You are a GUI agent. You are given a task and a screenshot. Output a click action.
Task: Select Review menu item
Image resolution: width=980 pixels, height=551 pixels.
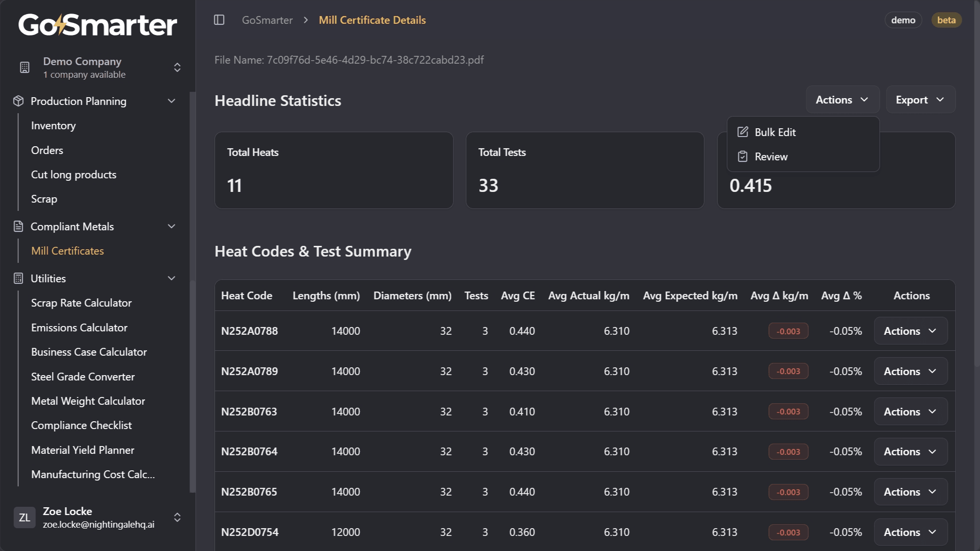(803, 156)
